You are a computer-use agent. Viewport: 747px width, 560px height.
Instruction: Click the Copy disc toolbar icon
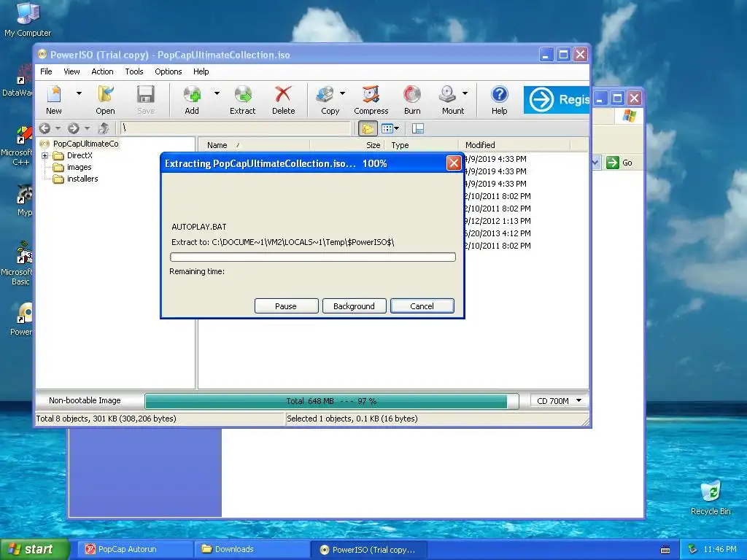click(328, 99)
